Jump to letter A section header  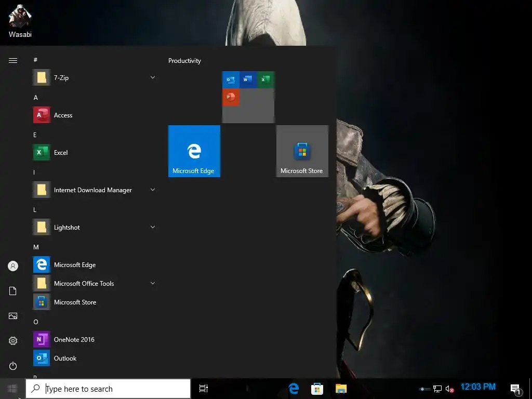click(36, 97)
